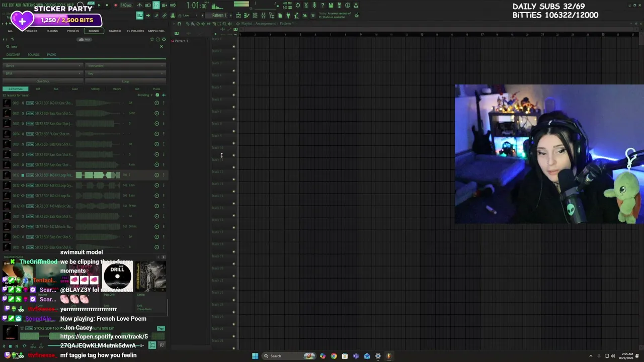This screenshot has width=644, height=362.
Task: Open the Pop Drill related pack thumbnail
Action: coord(117,276)
